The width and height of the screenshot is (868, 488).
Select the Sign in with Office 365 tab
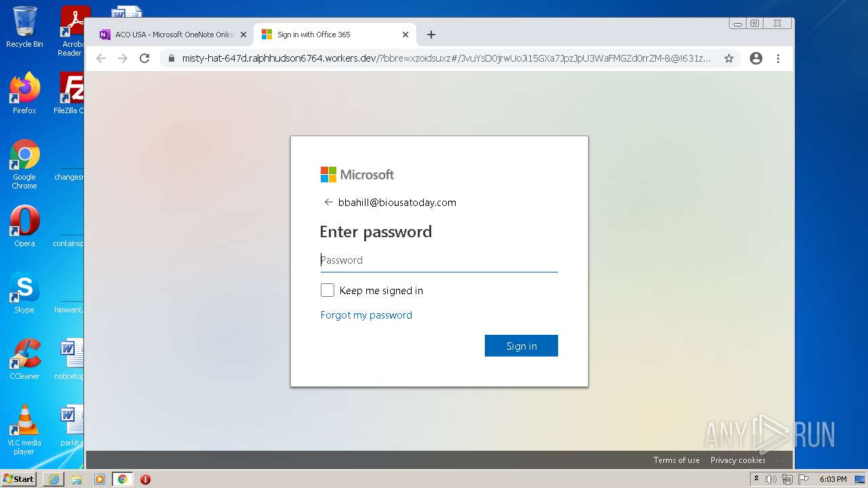334,35
